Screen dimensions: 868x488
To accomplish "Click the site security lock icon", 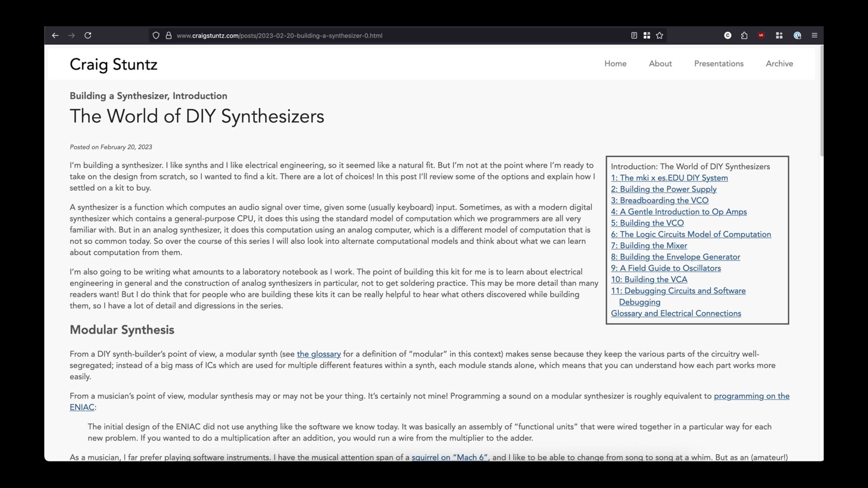I will 169,35.
